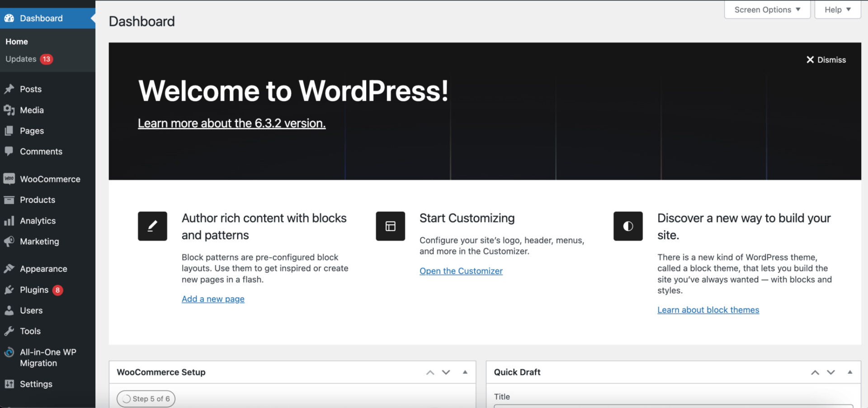Click the All-in-One WP Migration icon
868x408 pixels.
click(x=9, y=352)
